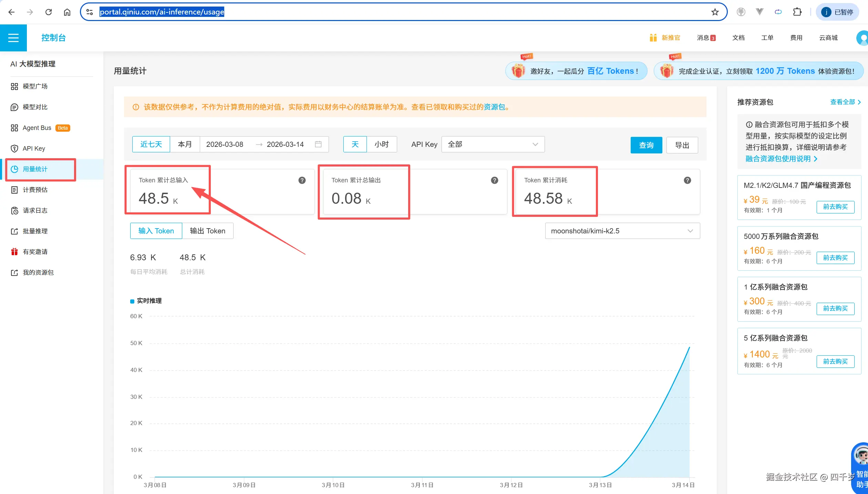Screen dimensions: 868x494
Task: Reload the page with refresh icon
Action: 49,12
